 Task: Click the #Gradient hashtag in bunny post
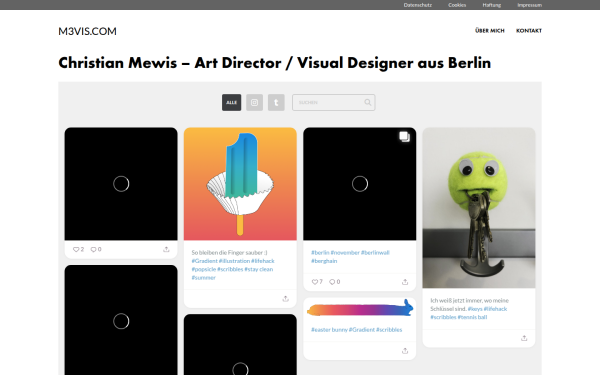tap(362, 330)
